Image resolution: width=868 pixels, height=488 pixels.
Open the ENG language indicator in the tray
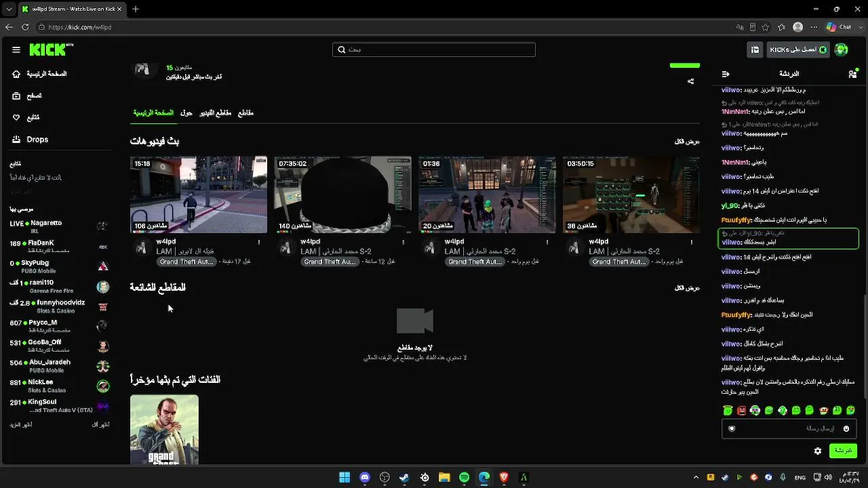800,477
